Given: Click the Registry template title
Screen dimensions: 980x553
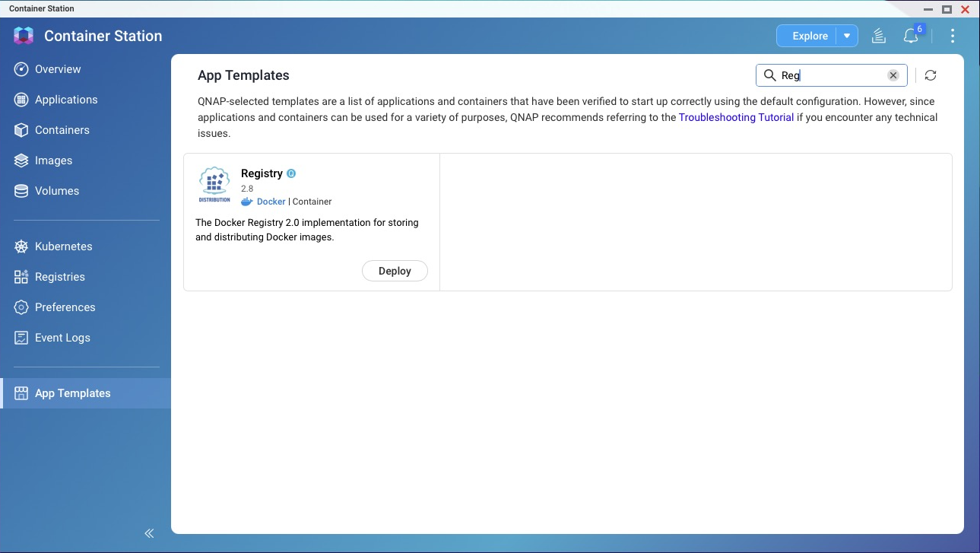Looking at the screenshot, I should pyautogui.click(x=262, y=173).
